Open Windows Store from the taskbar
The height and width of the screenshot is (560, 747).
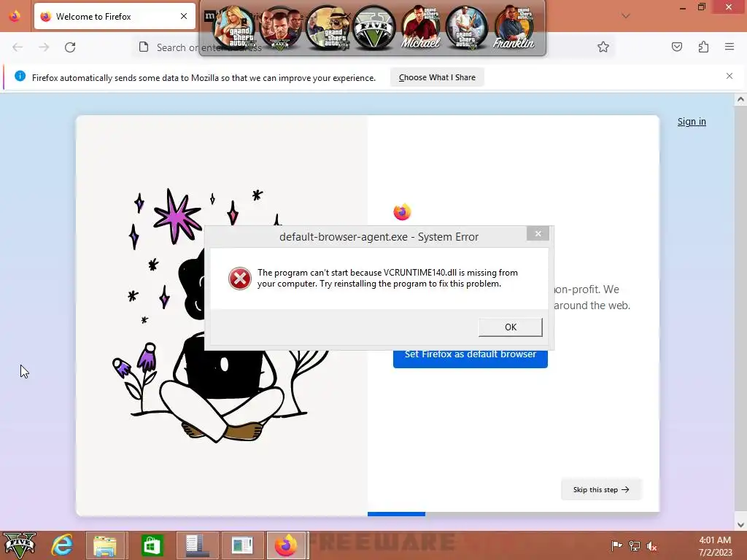(x=152, y=545)
